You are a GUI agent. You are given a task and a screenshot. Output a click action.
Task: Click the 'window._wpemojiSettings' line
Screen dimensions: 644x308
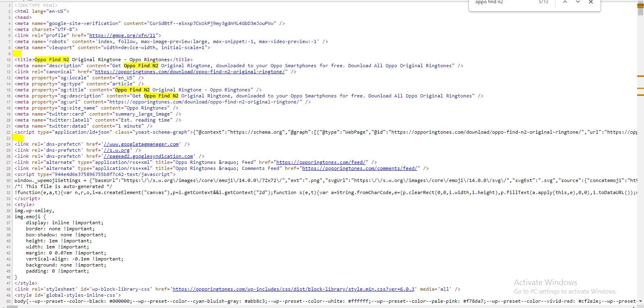(326, 180)
